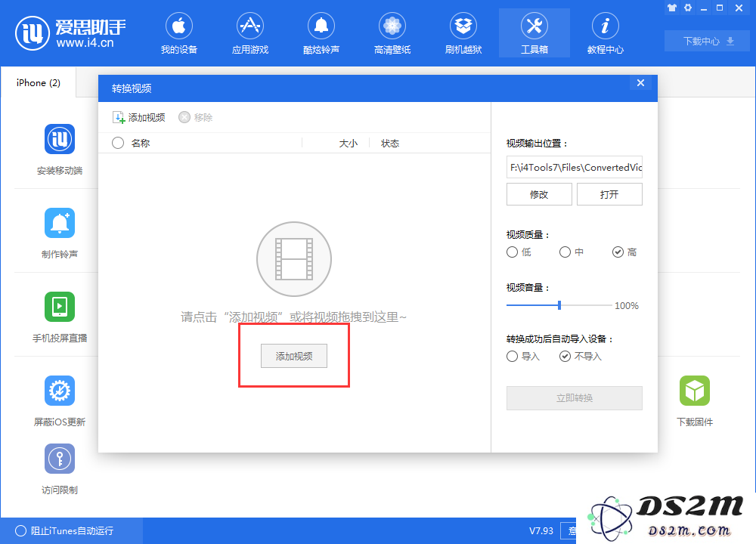The width and height of the screenshot is (756, 544).
Task: Launch 访问限制 tool
Action: click(x=60, y=469)
